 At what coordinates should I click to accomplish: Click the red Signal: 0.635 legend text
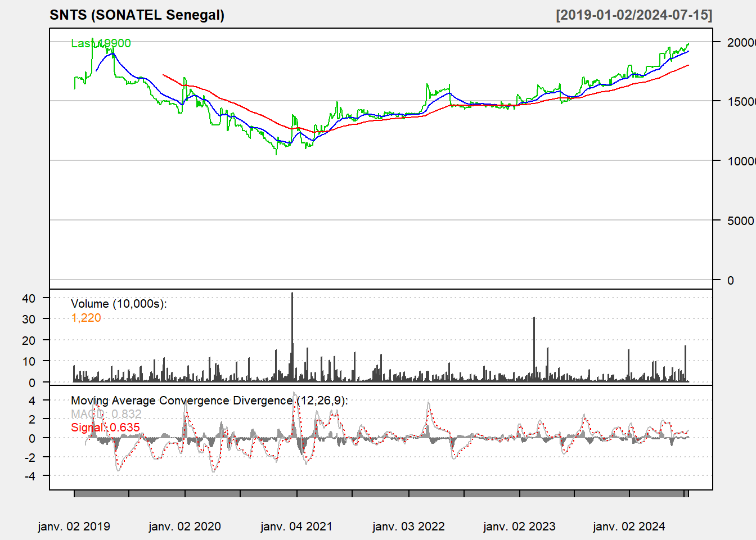tap(105, 427)
